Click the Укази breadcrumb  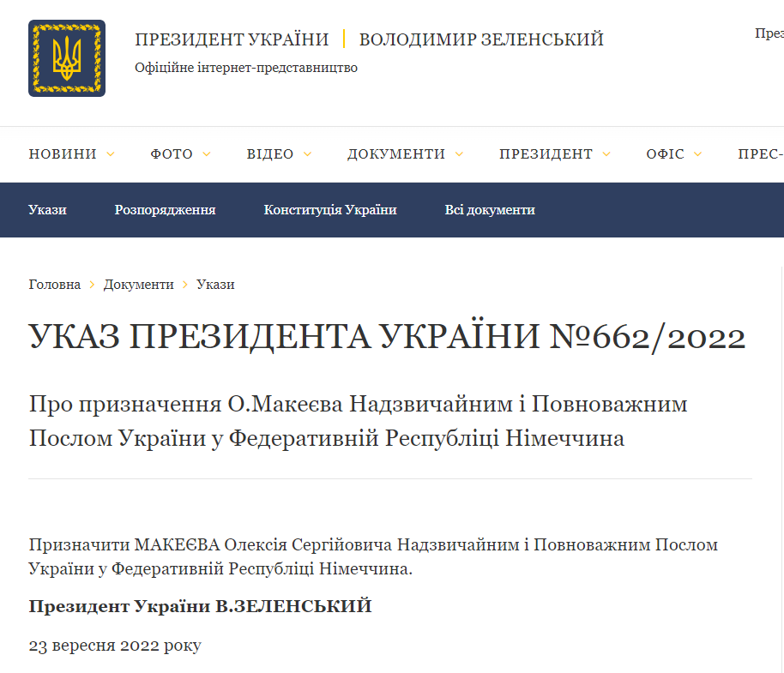click(215, 284)
